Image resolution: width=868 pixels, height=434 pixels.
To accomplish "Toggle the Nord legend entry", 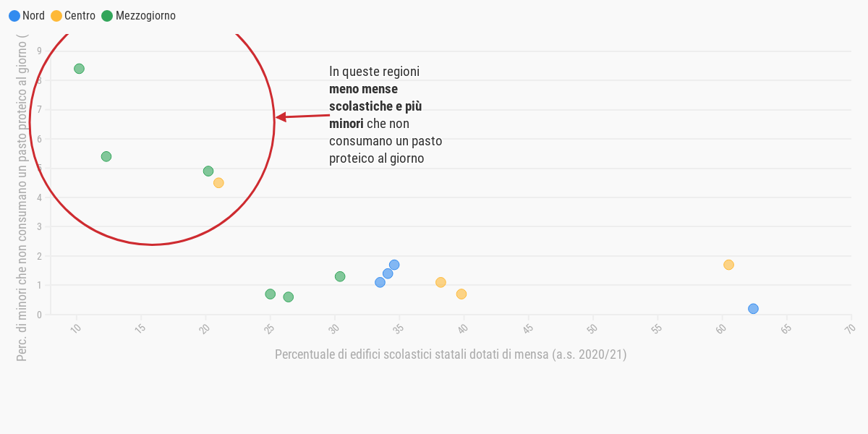I will pyautogui.click(x=27, y=16).
